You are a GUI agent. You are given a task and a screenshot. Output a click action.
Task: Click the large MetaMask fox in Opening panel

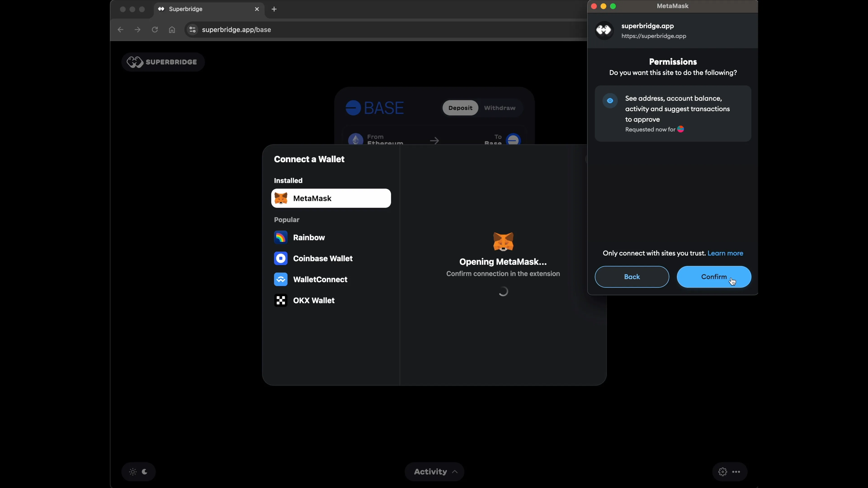click(x=503, y=242)
